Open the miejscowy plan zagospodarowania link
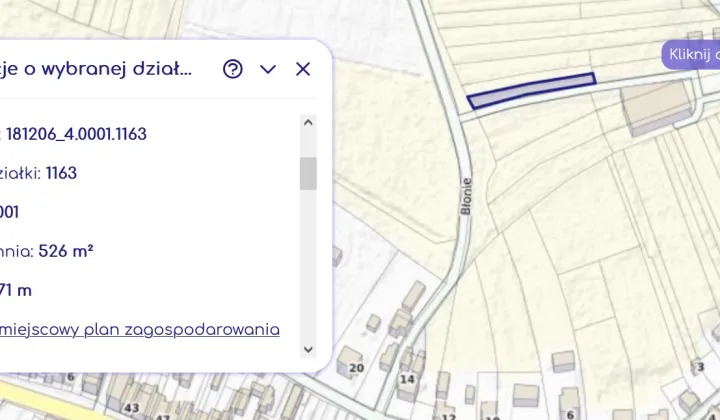Screen dimensions: 720x420 139,330
